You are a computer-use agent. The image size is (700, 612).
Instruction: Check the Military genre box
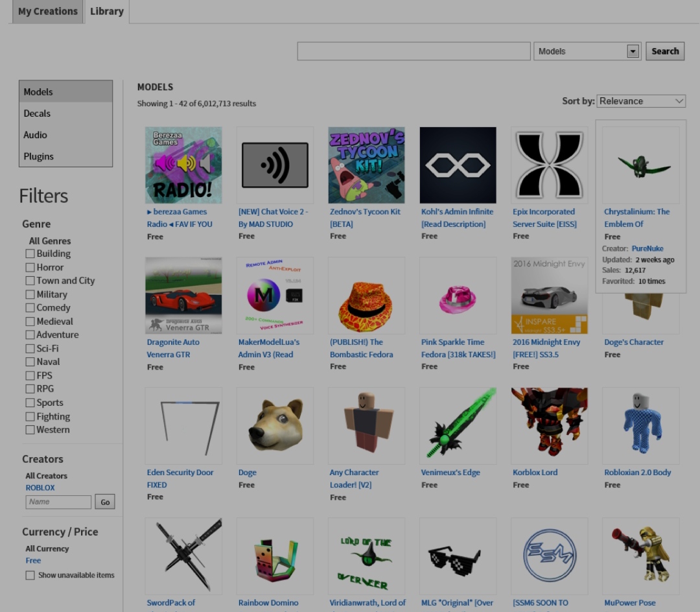[x=30, y=294]
